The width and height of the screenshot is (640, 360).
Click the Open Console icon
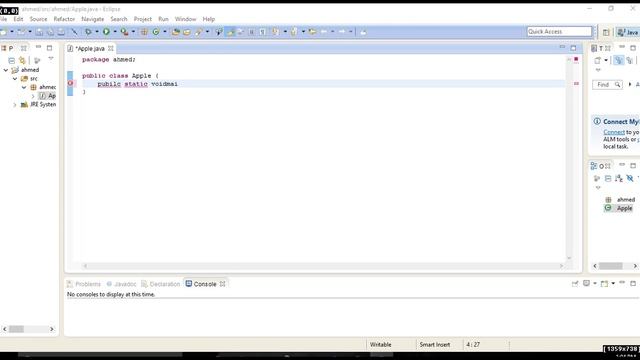click(604, 283)
